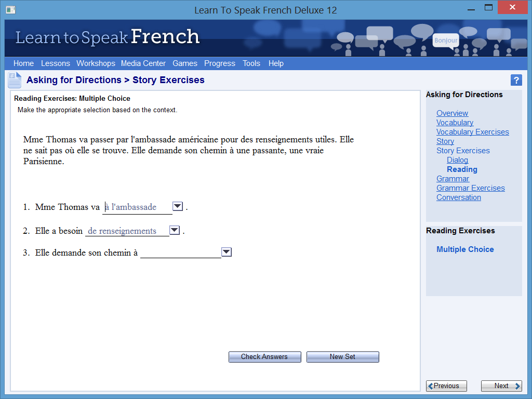This screenshot has width=532, height=399.
Task: Click the 'Asking for Directions > Story Exercises' heading
Action: tap(115, 80)
